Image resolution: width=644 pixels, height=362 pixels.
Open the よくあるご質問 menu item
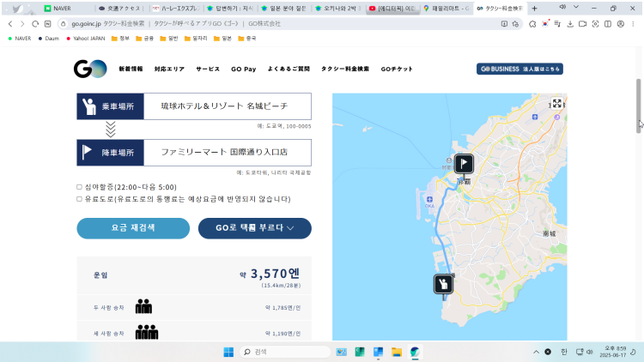point(289,69)
